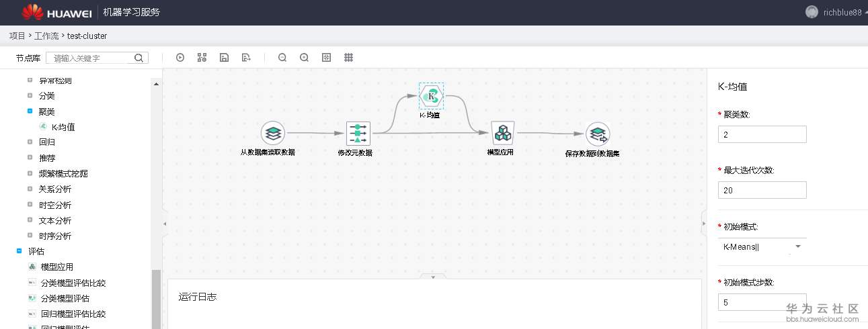Select 分类模型评估比较 in node tree
Image resolution: width=868 pixels, height=329 pixels.
[x=73, y=283]
